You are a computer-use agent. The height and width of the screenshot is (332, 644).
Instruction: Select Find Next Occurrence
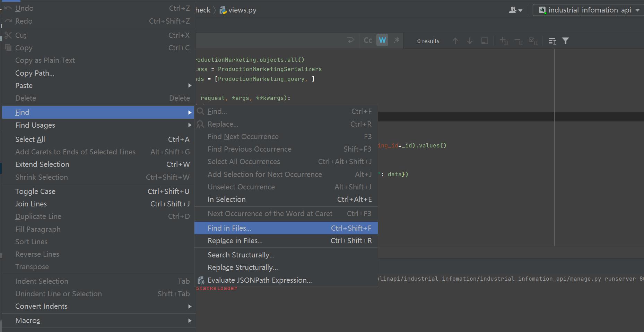pyautogui.click(x=286, y=137)
